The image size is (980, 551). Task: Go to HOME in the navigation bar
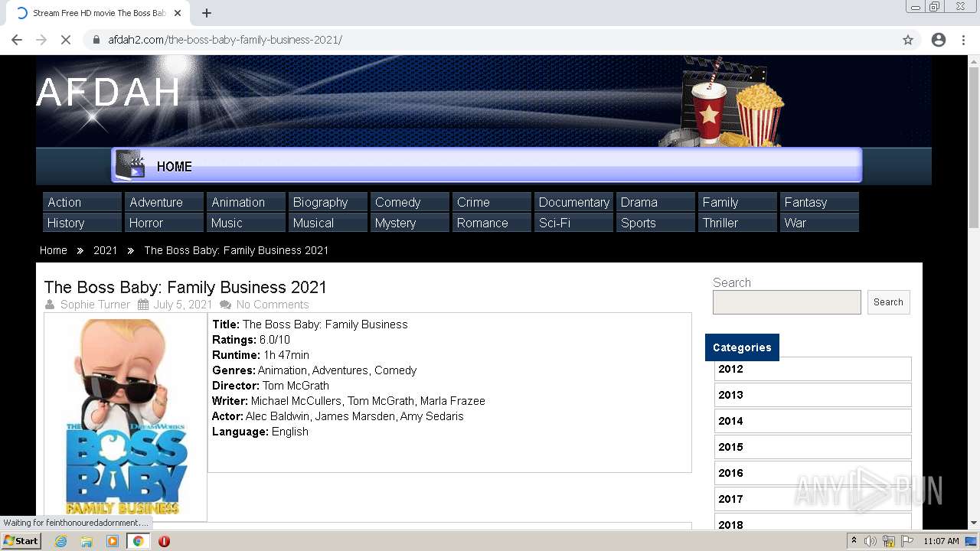[175, 167]
